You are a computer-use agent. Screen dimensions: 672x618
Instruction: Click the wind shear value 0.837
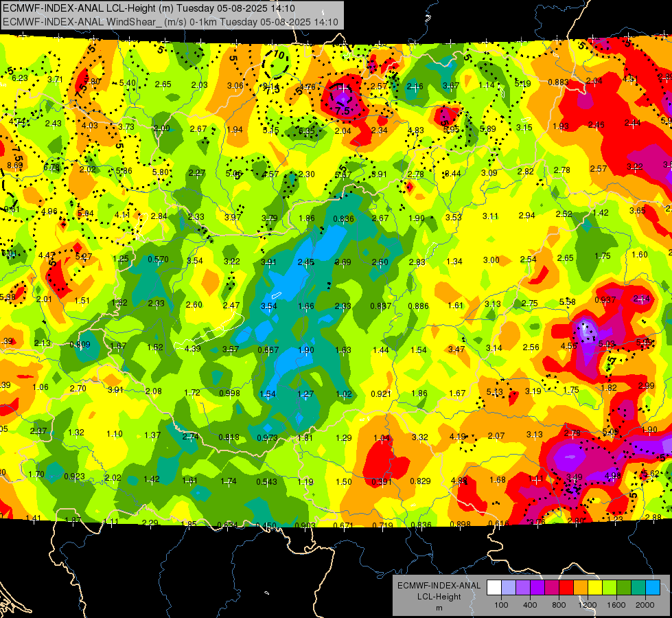click(380, 306)
